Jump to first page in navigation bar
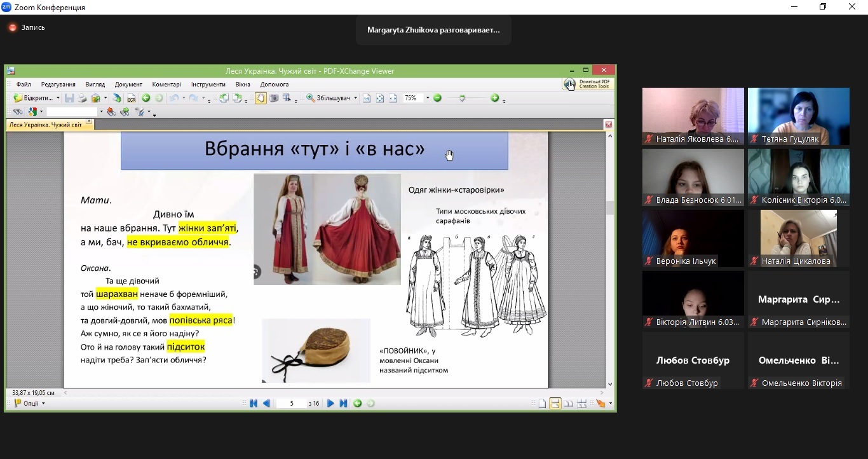Viewport: 868px width, 459px height. [253, 403]
